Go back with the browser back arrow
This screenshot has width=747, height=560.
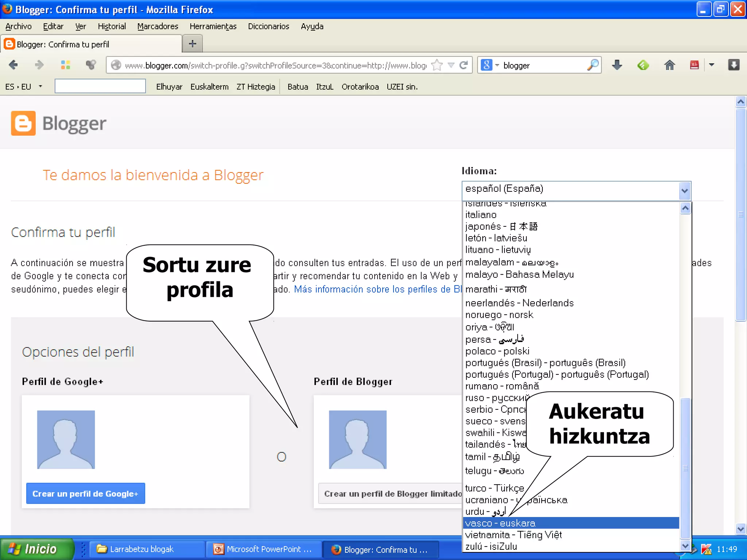pos(13,65)
